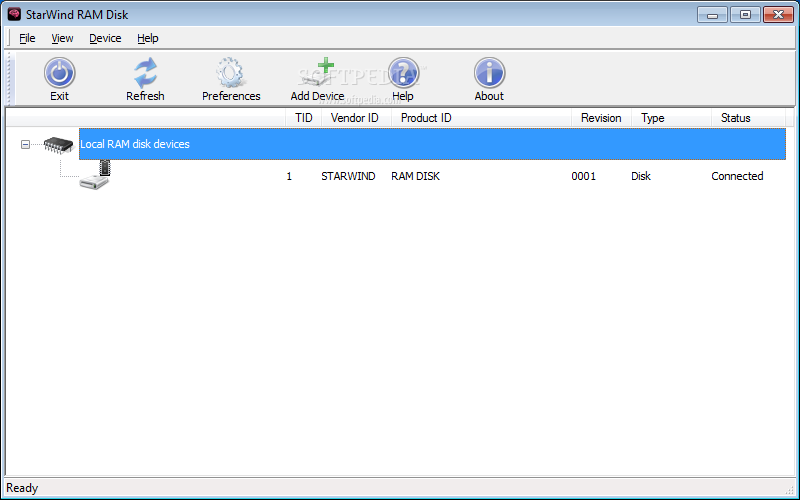This screenshot has width=800, height=500.
Task: Refresh the device list
Action: coord(145,73)
